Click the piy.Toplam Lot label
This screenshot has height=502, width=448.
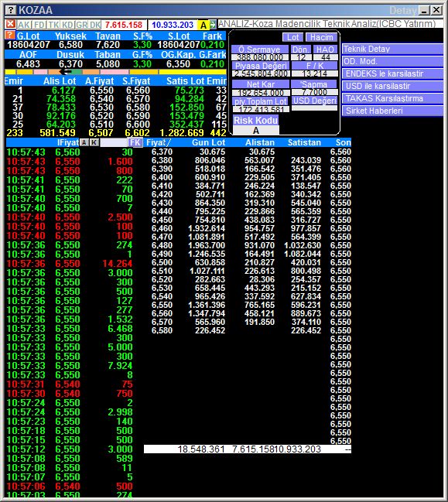[x=261, y=101]
